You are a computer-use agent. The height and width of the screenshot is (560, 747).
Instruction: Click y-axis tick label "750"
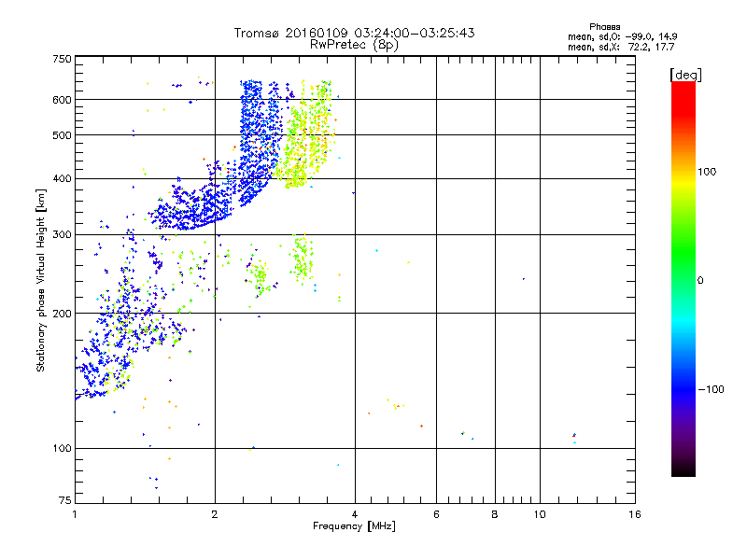[62, 59]
